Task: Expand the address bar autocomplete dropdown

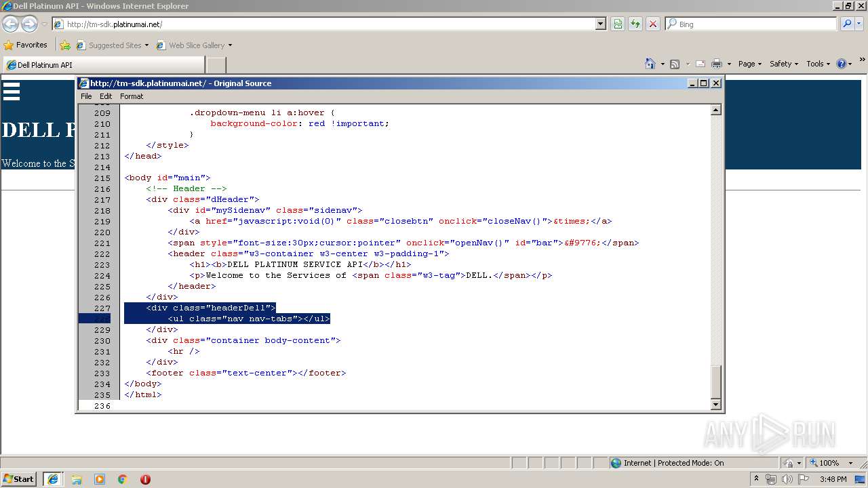Action: tap(600, 24)
